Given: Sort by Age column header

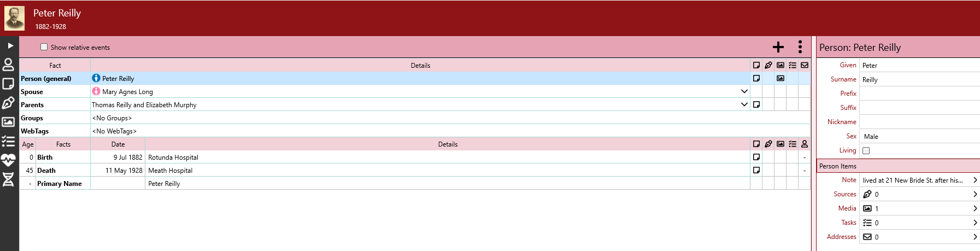Looking at the screenshot, I should coord(28,144).
